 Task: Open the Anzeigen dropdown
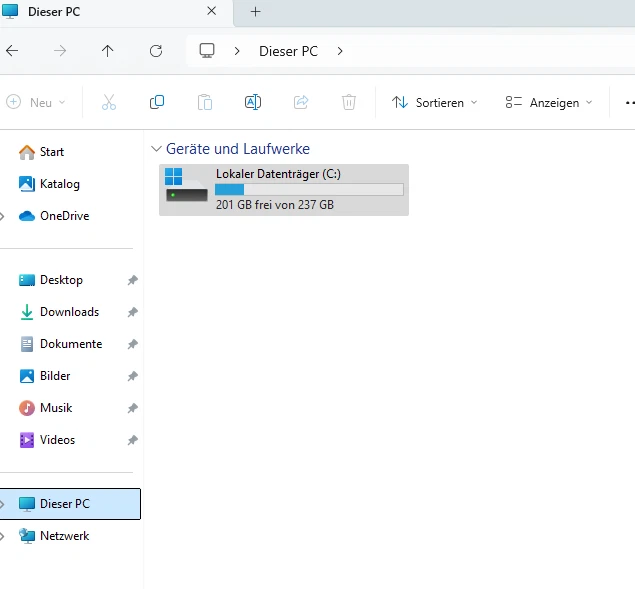point(549,103)
